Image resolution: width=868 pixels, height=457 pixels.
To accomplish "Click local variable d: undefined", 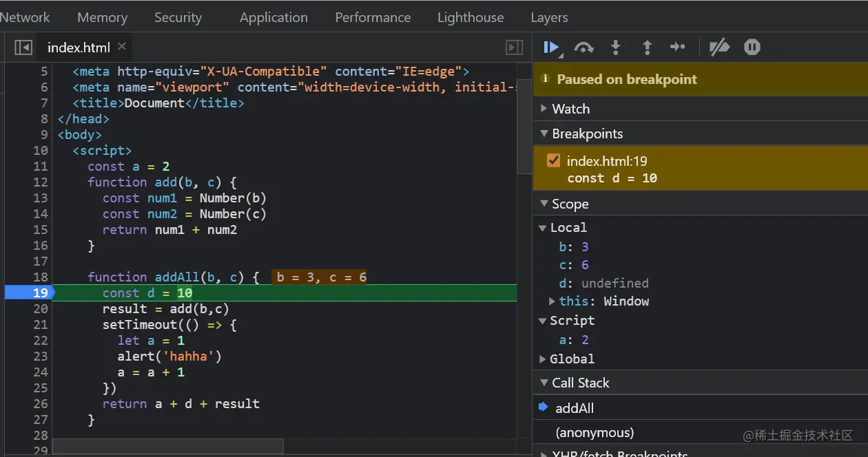I will click(x=603, y=283).
